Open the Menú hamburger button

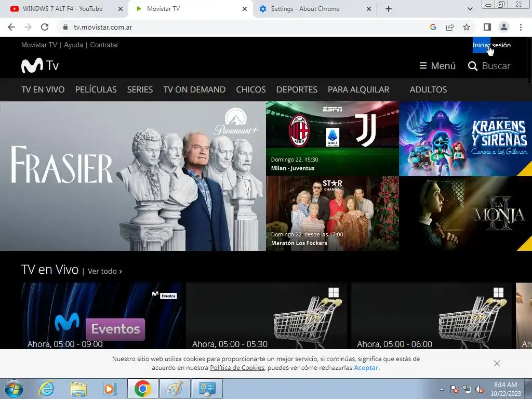click(x=437, y=66)
